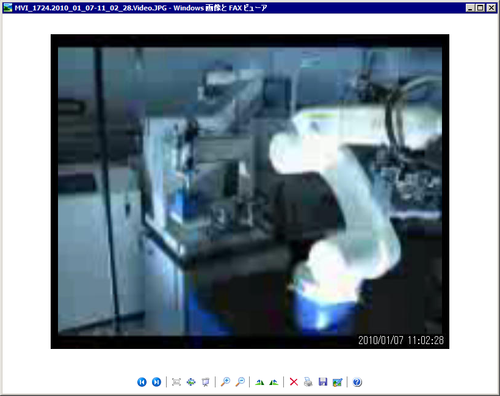Show image at actual size

click(x=191, y=382)
